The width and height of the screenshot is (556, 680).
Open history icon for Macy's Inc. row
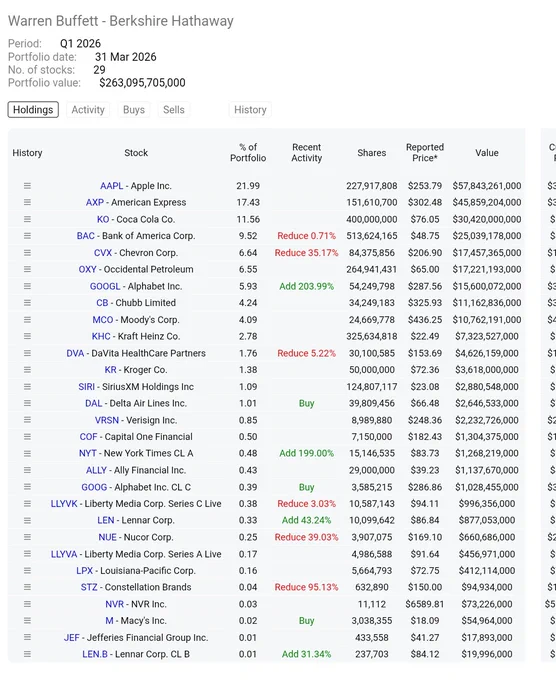[x=27, y=621]
